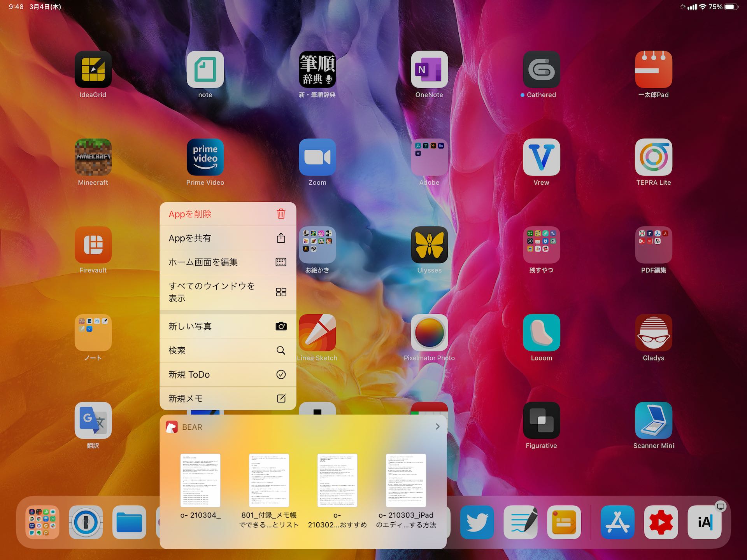This screenshot has width=747, height=560.
Task: Open Microsoft OneNote
Action: click(x=429, y=70)
